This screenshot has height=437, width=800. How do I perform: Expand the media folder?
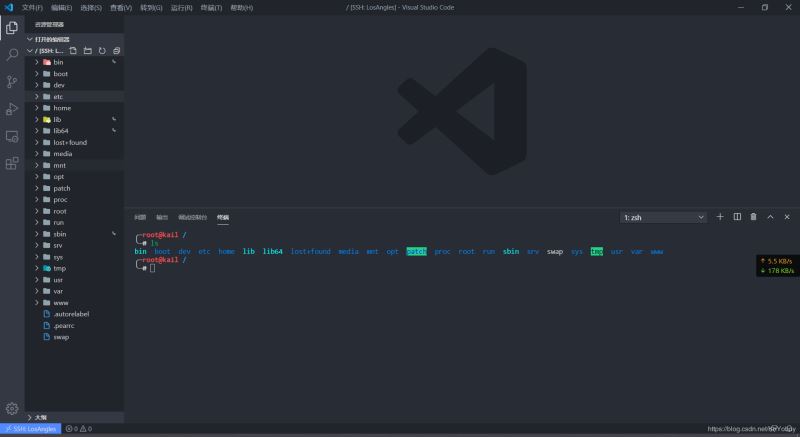(74, 154)
